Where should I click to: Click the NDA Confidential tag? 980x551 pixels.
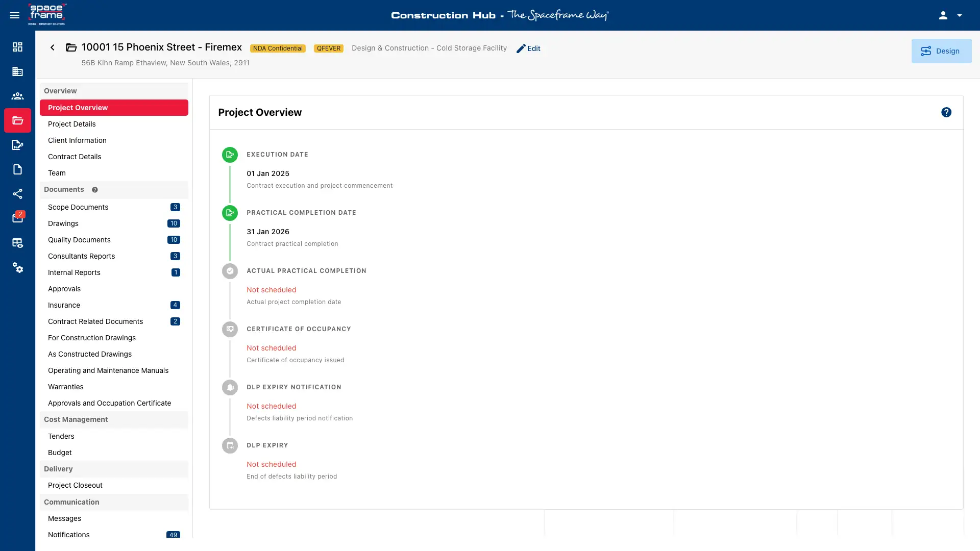point(278,48)
